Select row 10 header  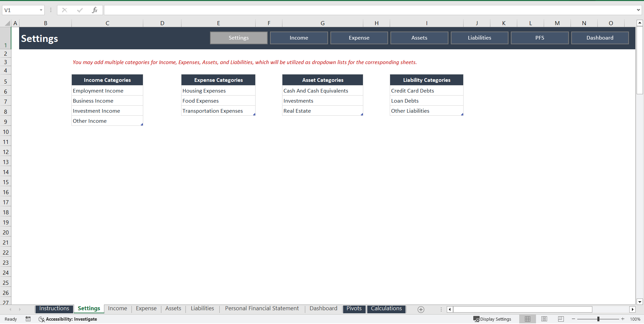coord(6,132)
